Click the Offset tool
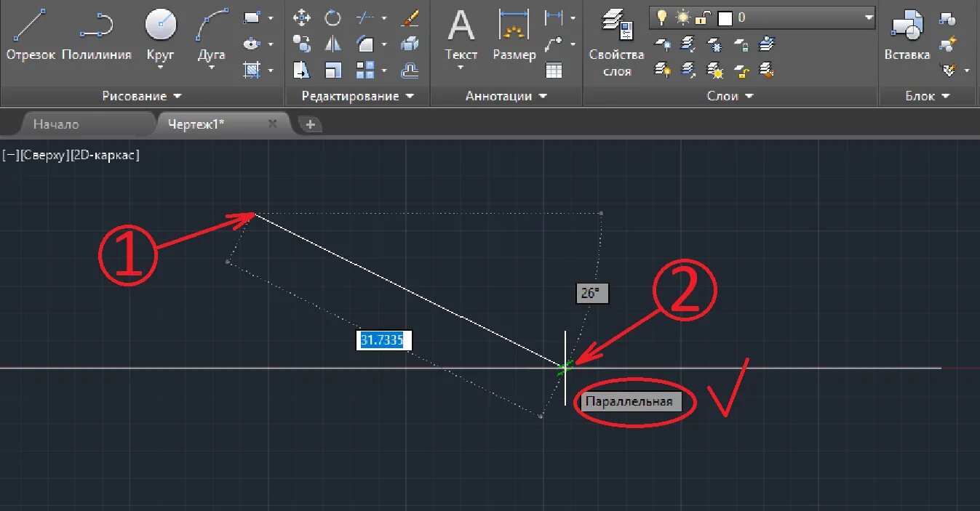This screenshot has height=511, width=980. 410,70
